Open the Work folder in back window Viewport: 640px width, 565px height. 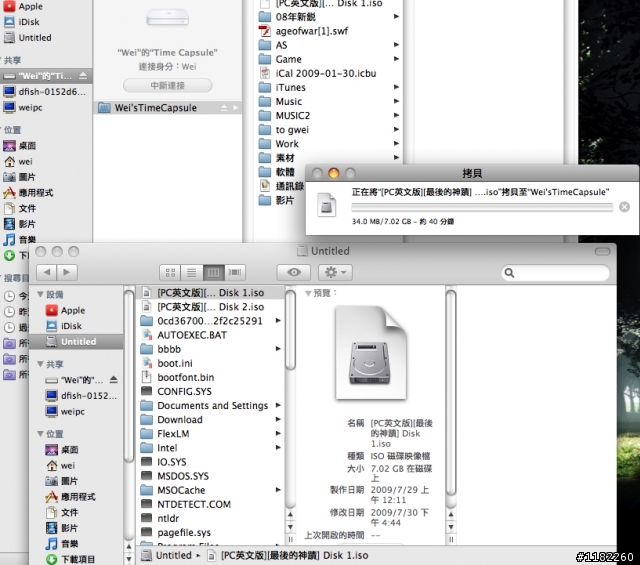[287, 144]
